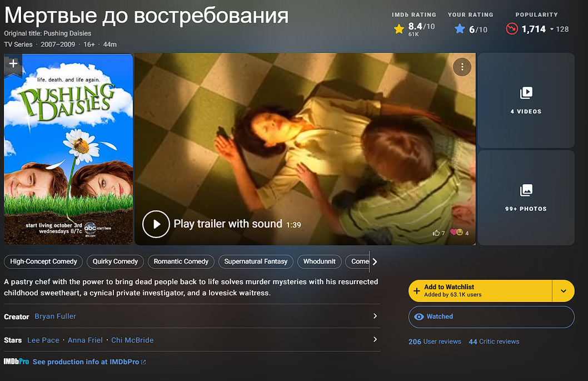The image size is (588, 381).
Task: Open the 4 Videos gallery
Action: coord(526,100)
